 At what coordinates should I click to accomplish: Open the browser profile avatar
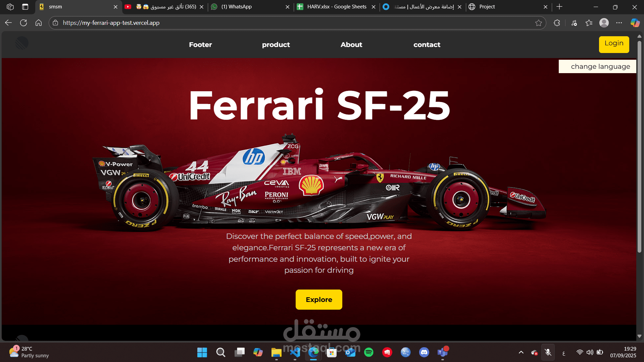pyautogui.click(x=604, y=23)
